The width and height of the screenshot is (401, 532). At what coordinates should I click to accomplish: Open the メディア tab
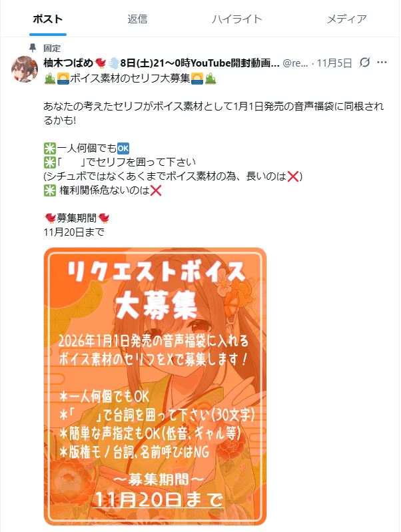point(346,19)
